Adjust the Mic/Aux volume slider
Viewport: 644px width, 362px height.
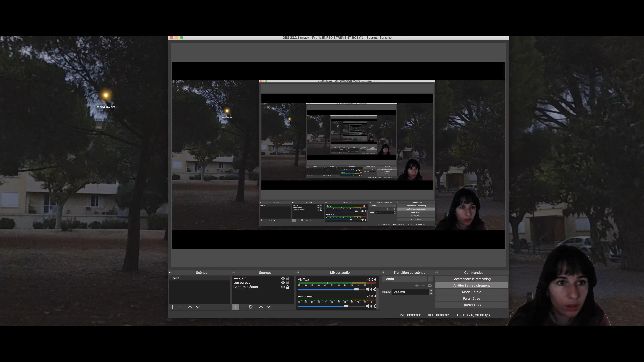[356, 289]
